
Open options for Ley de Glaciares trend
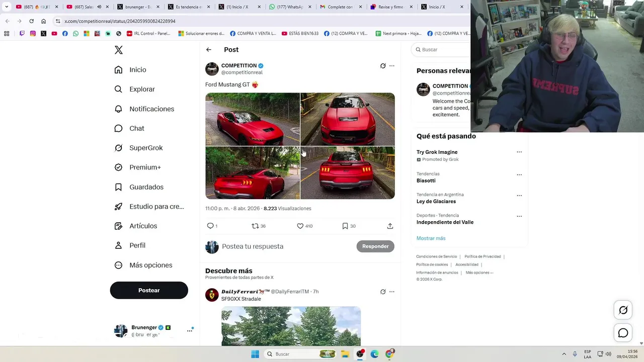click(519, 196)
